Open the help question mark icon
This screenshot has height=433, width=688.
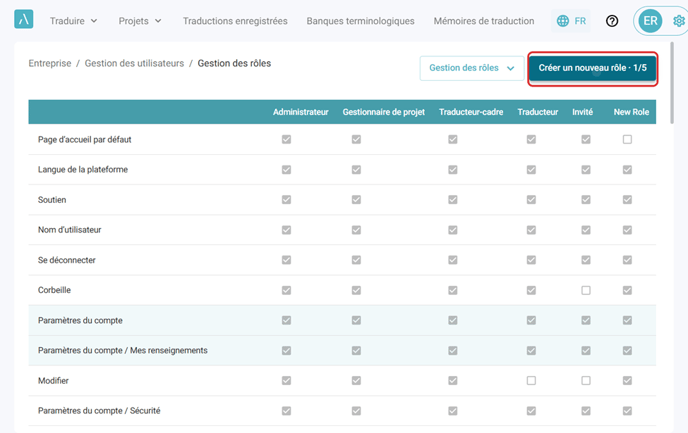pyautogui.click(x=612, y=21)
